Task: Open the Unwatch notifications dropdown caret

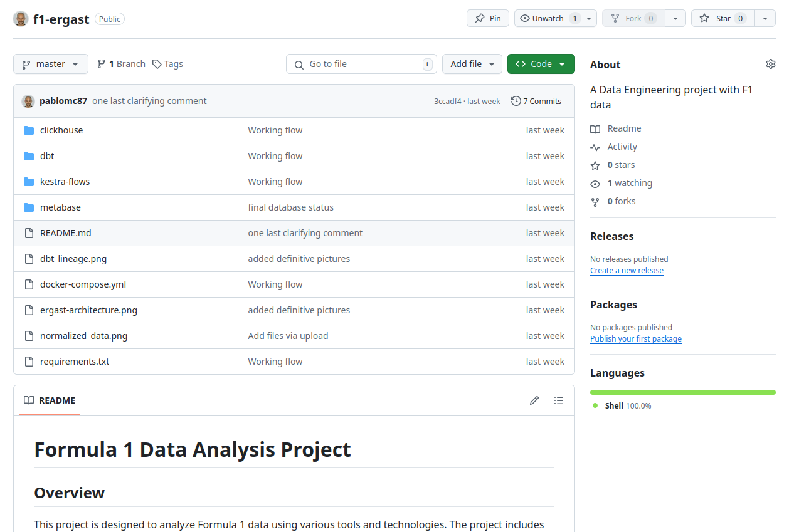Action: (589, 18)
